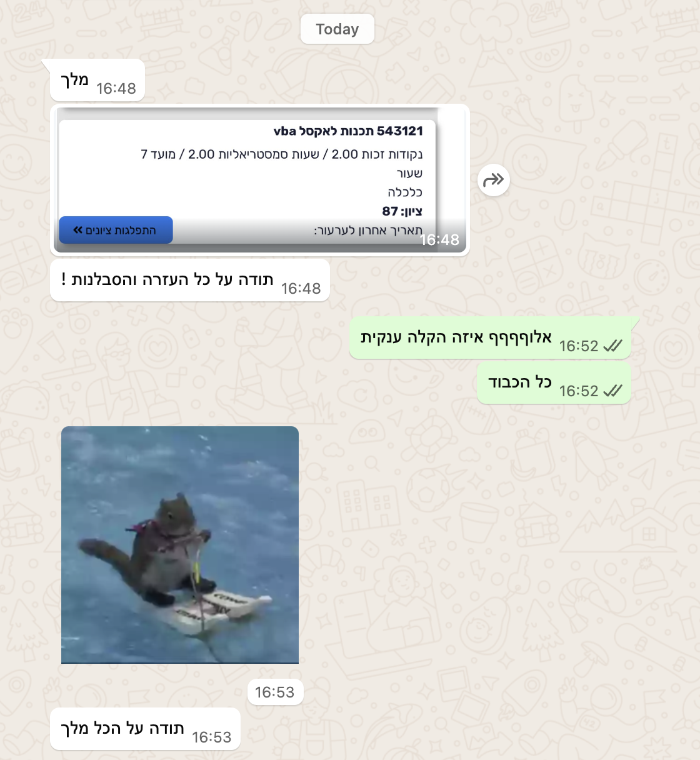Click the תאריך אחרון לערעור label
The height and width of the screenshot is (760, 700).
(368, 230)
